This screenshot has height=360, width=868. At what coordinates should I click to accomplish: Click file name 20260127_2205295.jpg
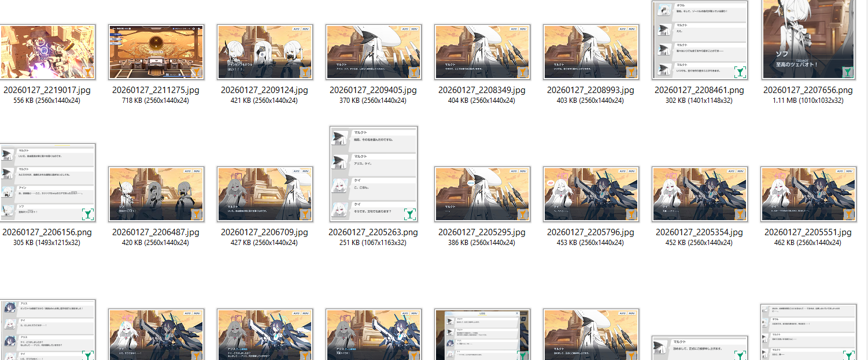point(482,232)
